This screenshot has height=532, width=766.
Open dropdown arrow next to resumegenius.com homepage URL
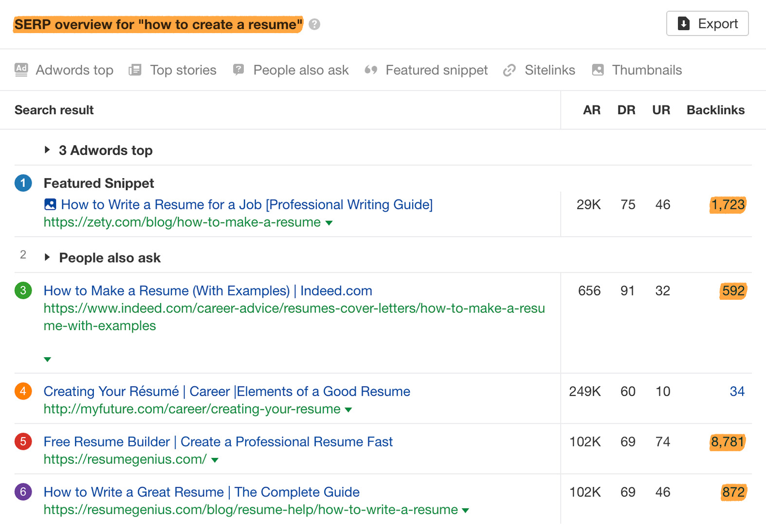tap(215, 460)
